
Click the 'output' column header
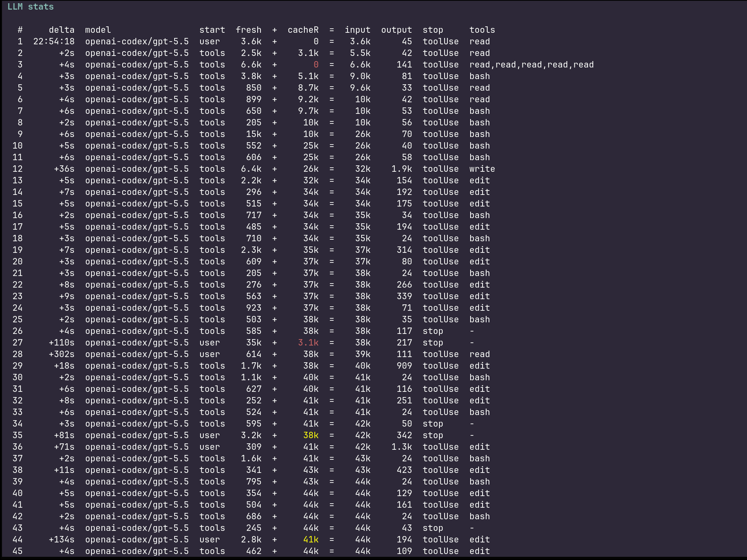[x=396, y=30]
